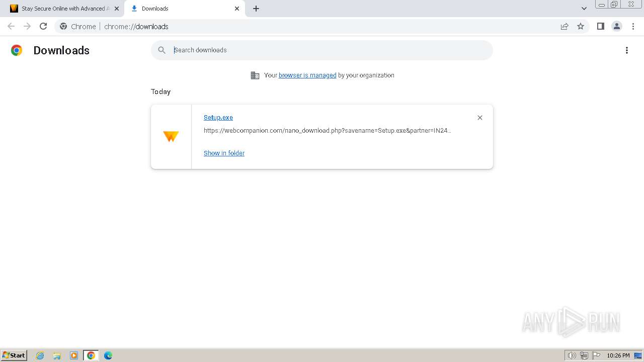Click the webcompanion.com download URL text
Screen dimensions: 644x362
[x=328, y=131]
